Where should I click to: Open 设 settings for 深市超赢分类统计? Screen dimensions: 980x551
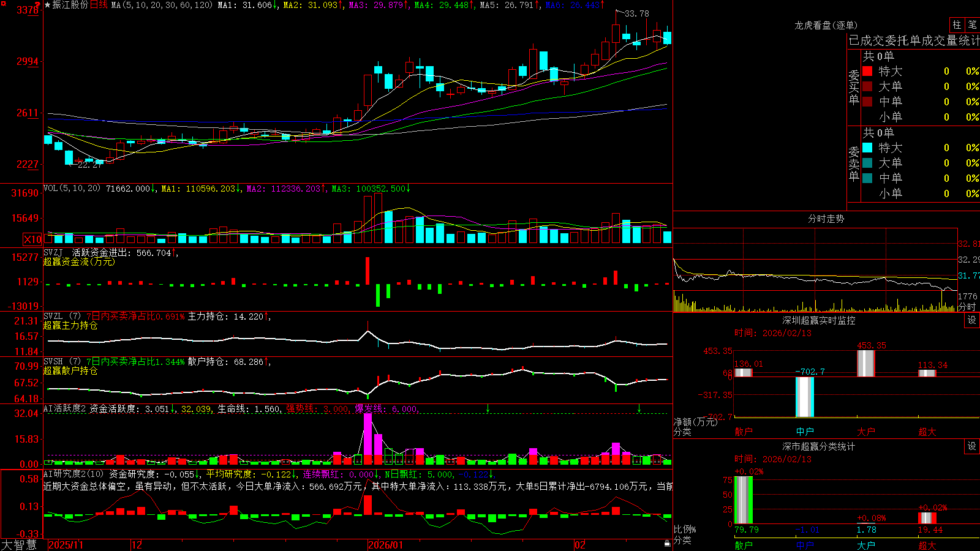[x=972, y=446]
